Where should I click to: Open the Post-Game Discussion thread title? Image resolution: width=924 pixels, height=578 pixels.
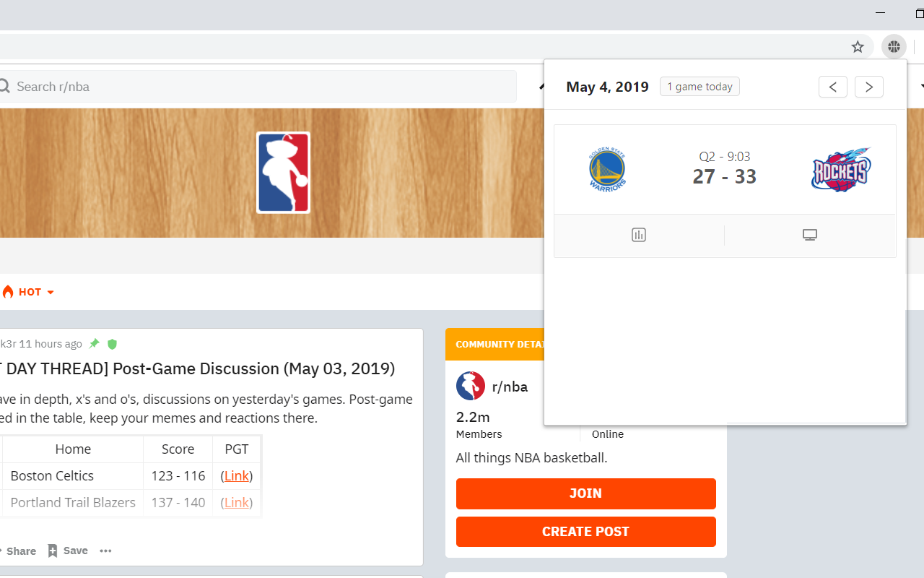pyautogui.click(x=197, y=368)
